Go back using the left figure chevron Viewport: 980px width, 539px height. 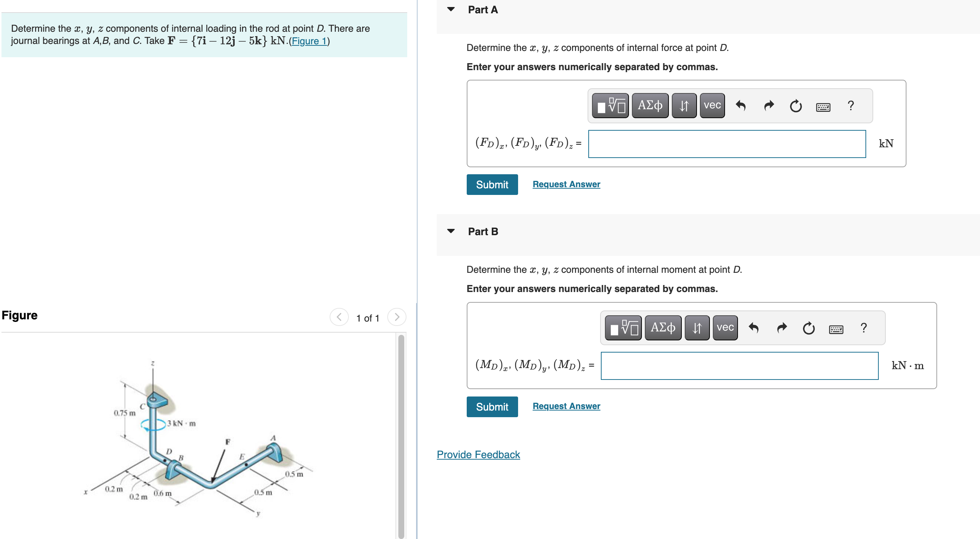point(338,317)
